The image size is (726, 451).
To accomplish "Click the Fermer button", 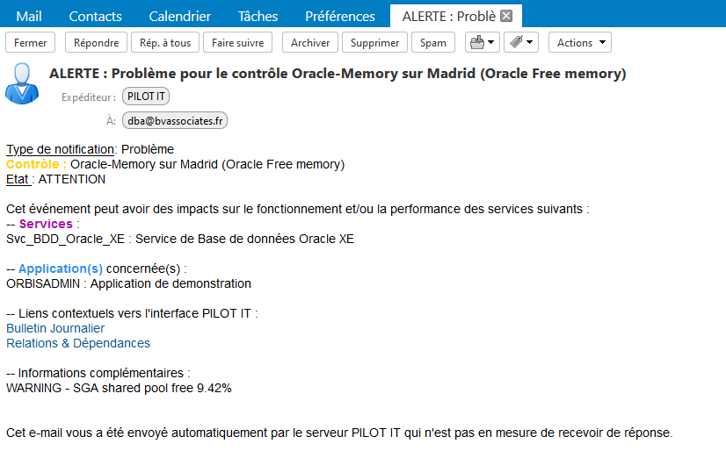I will [x=30, y=43].
